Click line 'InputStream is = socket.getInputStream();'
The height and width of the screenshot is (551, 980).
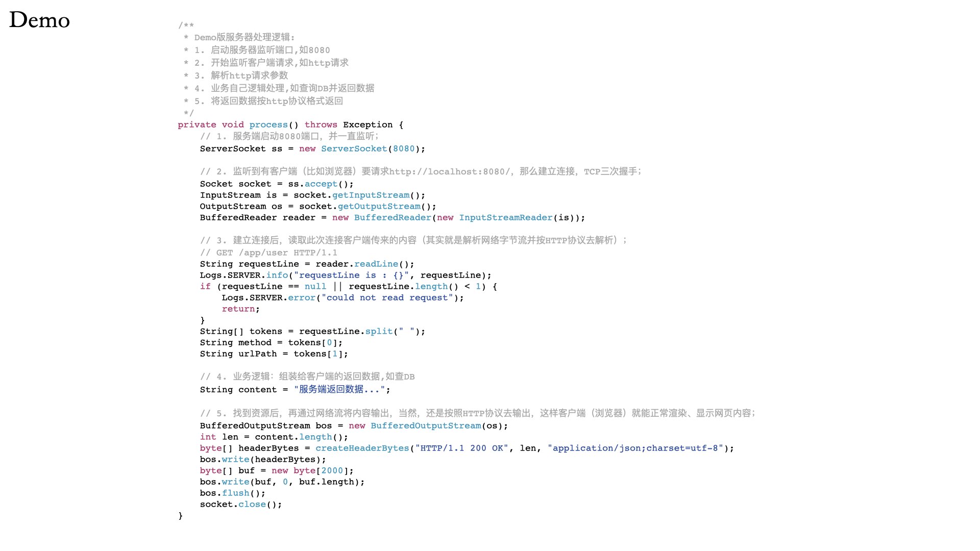click(312, 195)
